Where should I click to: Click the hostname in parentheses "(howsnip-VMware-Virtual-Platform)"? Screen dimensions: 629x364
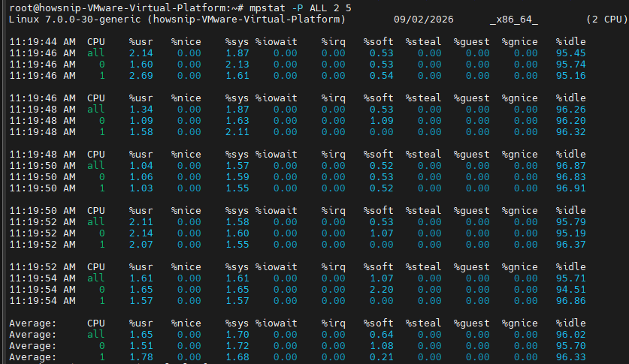click(246, 20)
